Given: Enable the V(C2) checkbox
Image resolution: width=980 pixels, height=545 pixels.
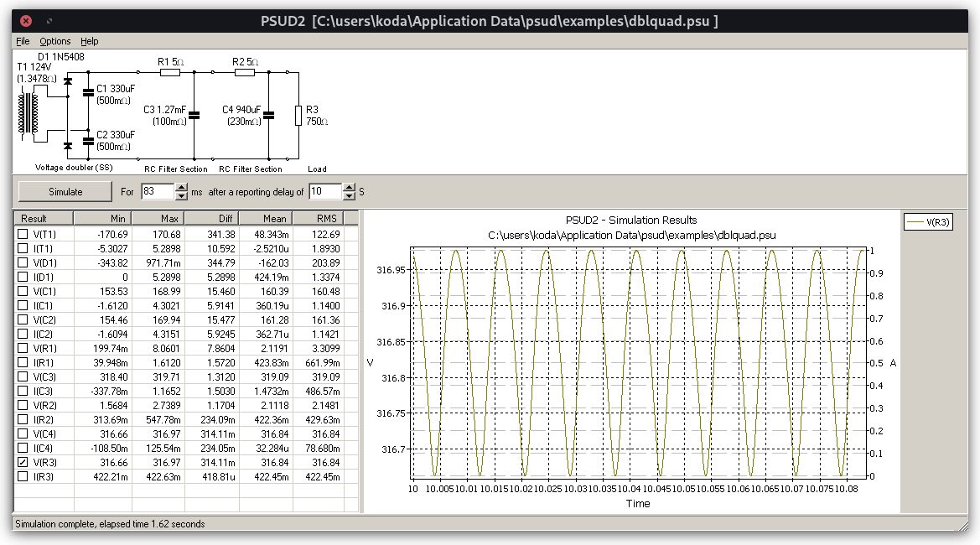Looking at the screenshot, I should pyautogui.click(x=23, y=319).
